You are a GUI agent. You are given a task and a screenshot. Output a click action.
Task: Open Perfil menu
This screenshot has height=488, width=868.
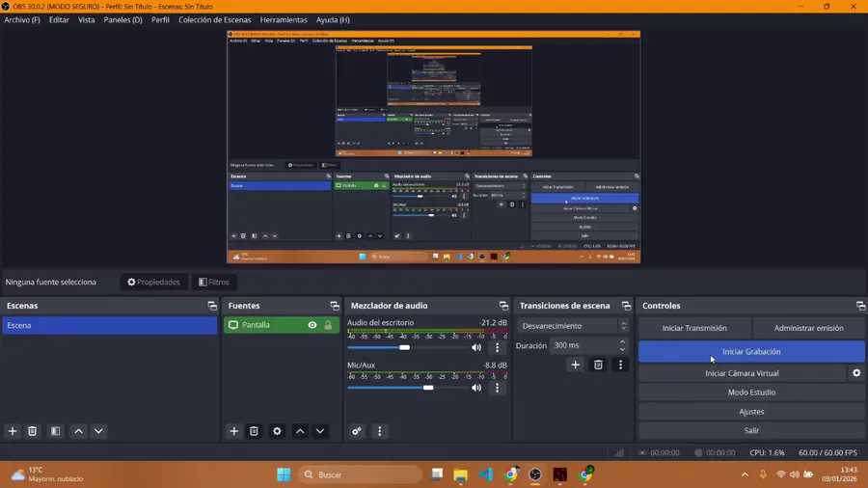160,20
